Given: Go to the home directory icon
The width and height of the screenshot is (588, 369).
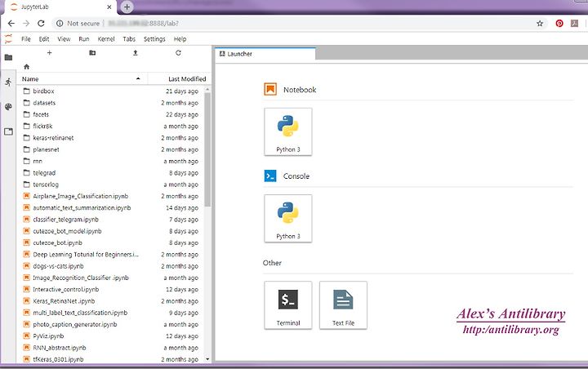Looking at the screenshot, I should 26,67.
